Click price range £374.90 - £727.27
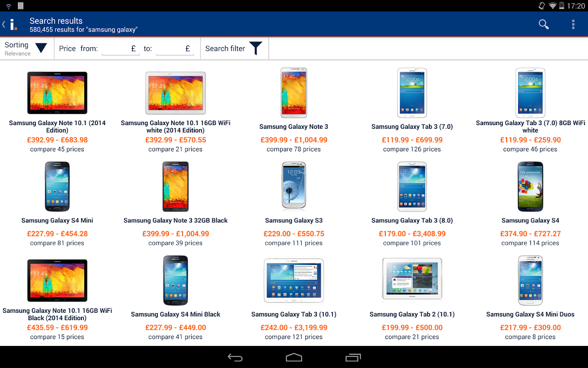Screen dimensions: 588x368 pos(530,234)
